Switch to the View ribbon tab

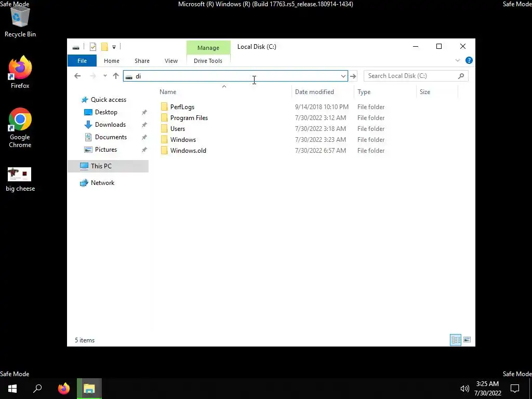[171, 61]
